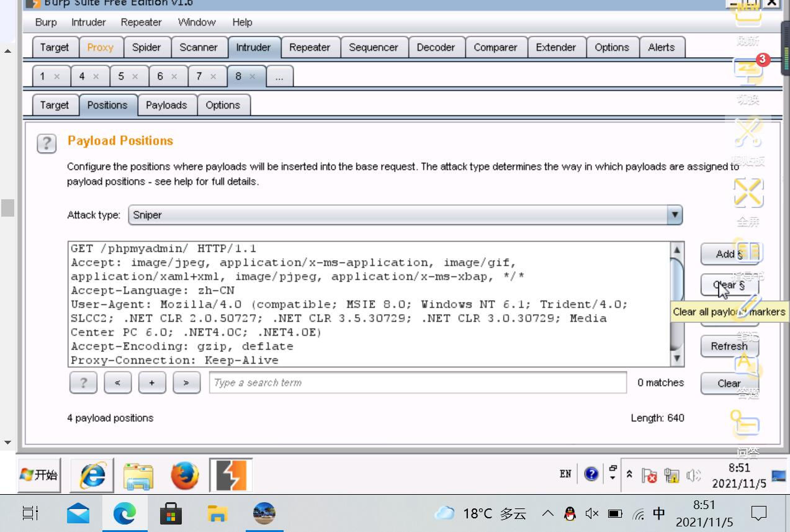The width and height of the screenshot is (790, 532).
Task: Click the 切换 switch overlay icon with badge
Action: click(x=749, y=79)
